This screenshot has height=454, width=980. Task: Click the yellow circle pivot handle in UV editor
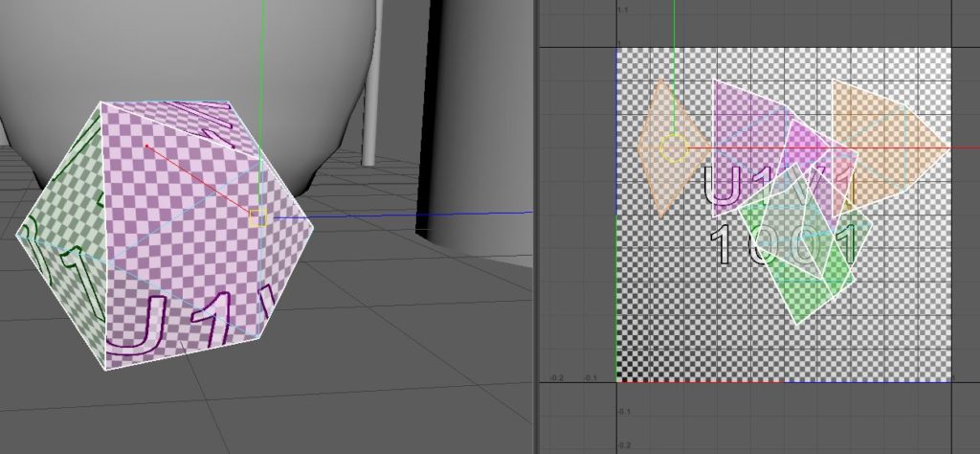(673, 149)
